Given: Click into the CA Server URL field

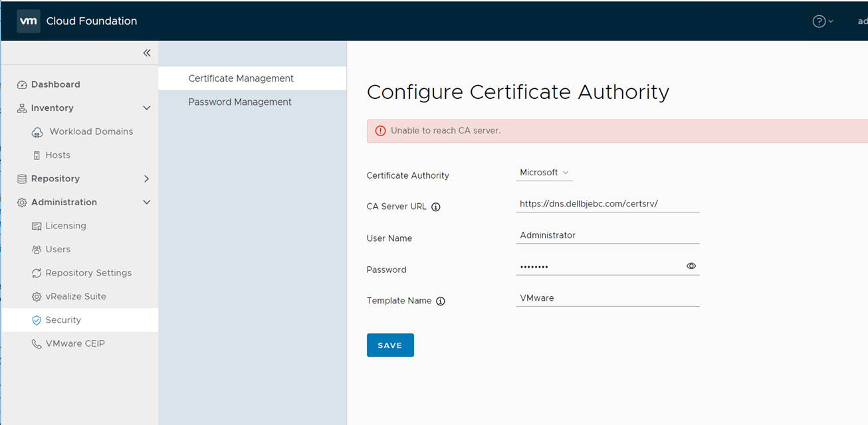Looking at the screenshot, I should pyautogui.click(x=607, y=204).
